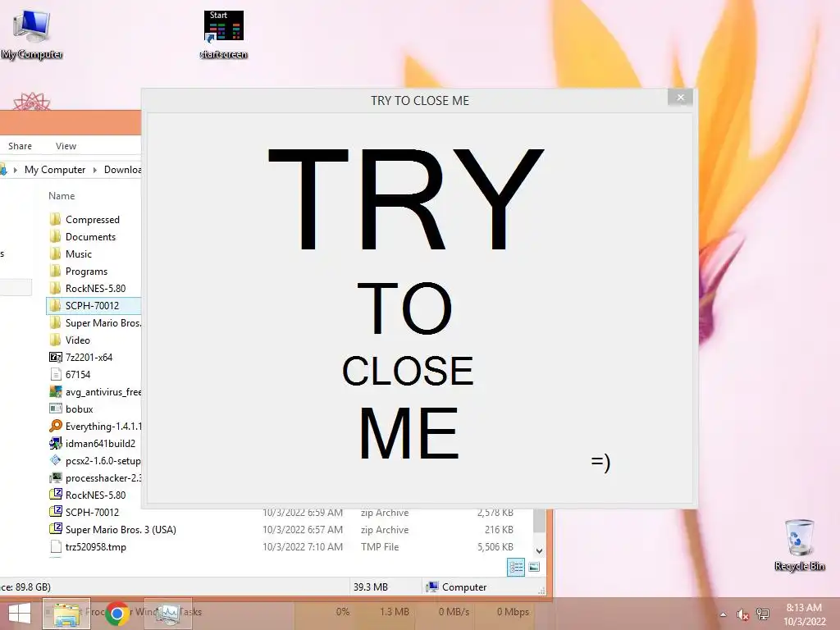Open the Task Manager taskbar button
Screen dimensions: 840x630
[168, 614]
